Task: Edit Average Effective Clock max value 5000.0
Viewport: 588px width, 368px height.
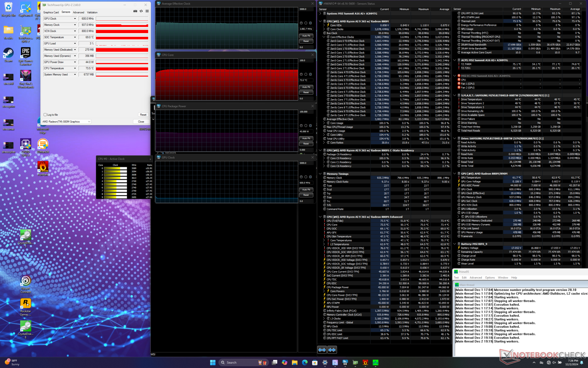Action: click(x=306, y=9)
